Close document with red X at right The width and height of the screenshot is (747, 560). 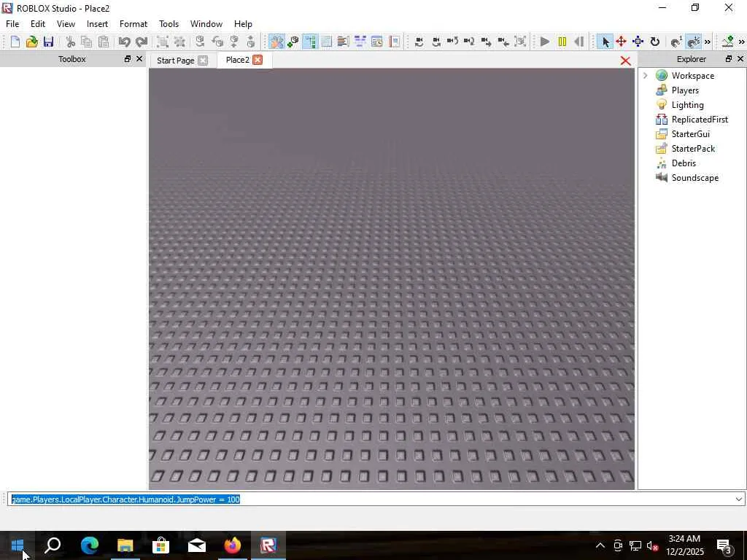625,61
